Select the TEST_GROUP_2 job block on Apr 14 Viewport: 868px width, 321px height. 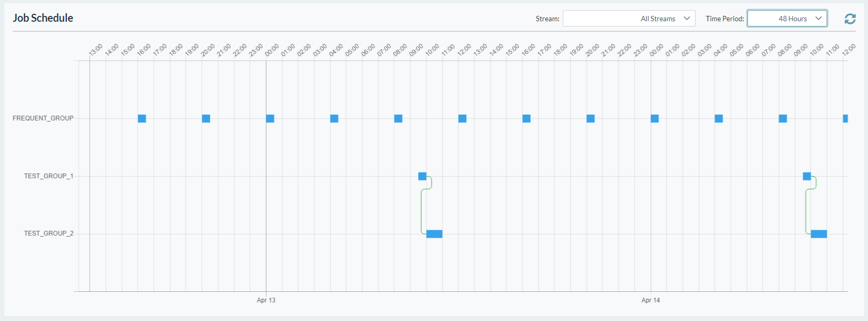click(x=819, y=233)
